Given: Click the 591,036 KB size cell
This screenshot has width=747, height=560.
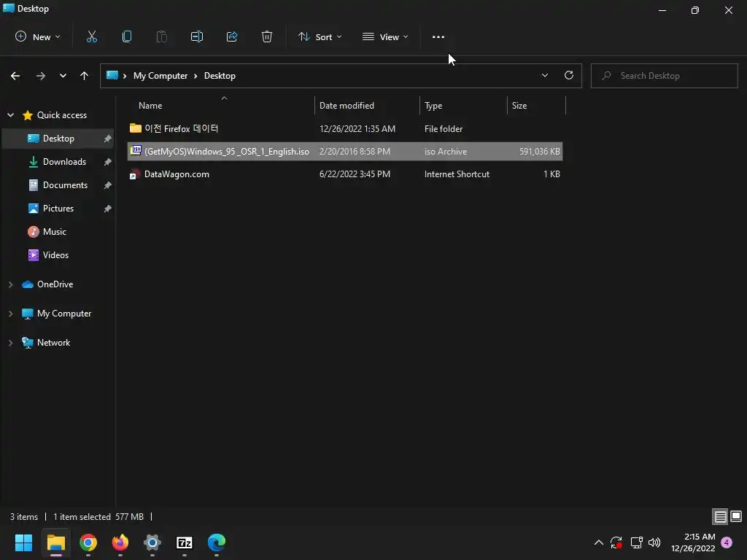Looking at the screenshot, I should pos(539,152).
